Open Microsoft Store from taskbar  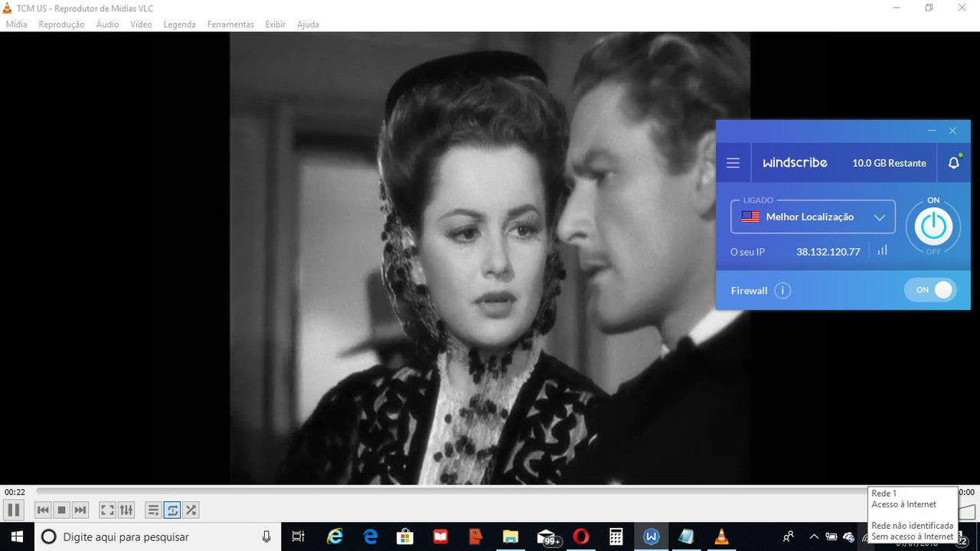405,536
